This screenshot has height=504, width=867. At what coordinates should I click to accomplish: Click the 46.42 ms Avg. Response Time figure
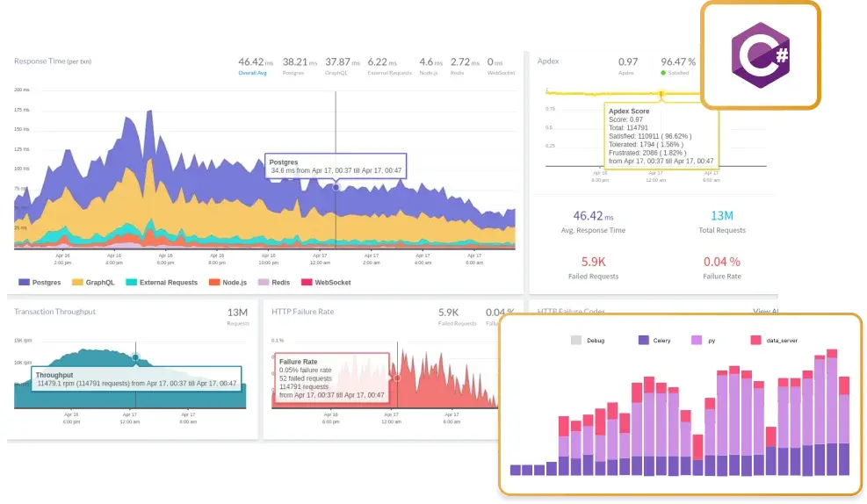[x=593, y=215]
